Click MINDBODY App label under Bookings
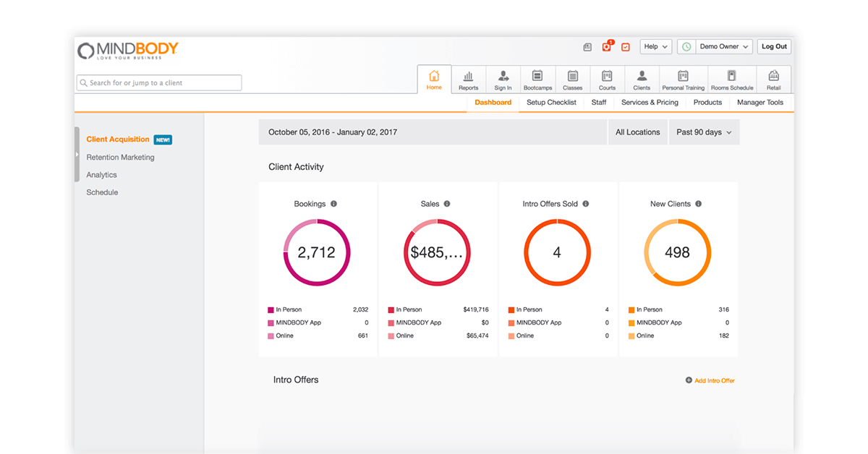 pos(298,323)
